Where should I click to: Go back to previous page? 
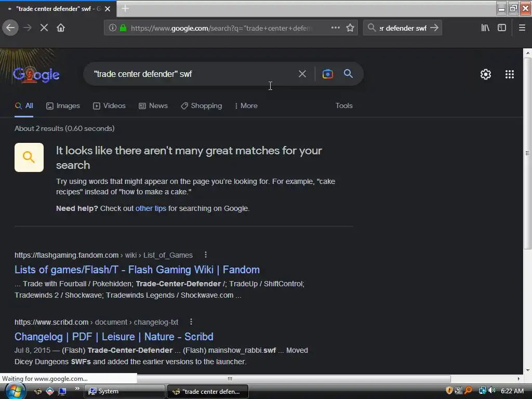tap(10, 28)
